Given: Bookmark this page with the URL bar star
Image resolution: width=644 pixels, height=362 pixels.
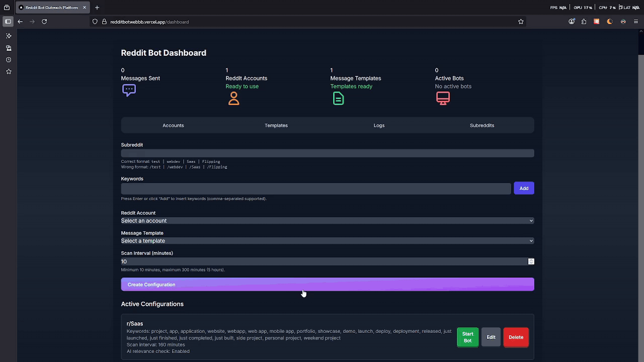Looking at the screenshot, I should click(x=521, y=22).
